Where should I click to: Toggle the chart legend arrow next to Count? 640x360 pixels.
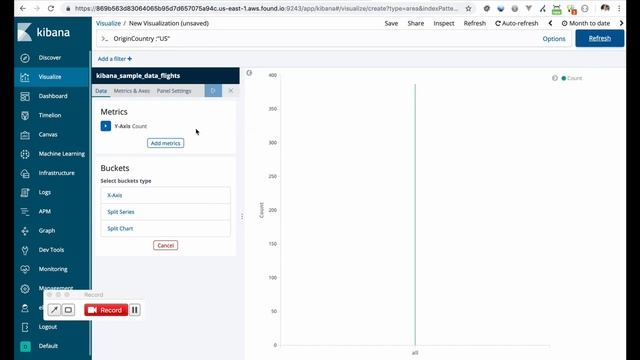[x=555, y=78]
